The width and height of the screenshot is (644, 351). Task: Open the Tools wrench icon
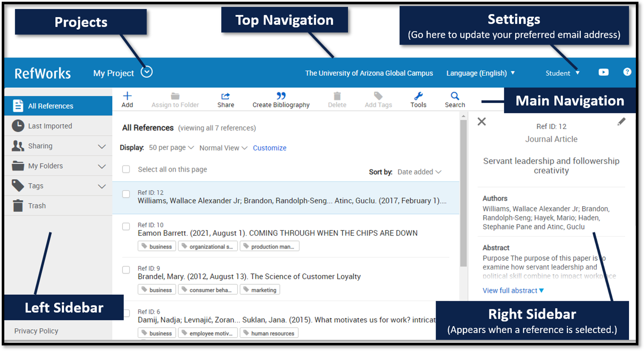click(x=418, y=96)
